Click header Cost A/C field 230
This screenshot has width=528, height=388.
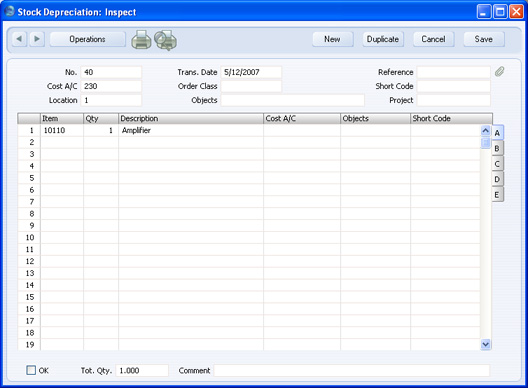[x=111, y=86]
